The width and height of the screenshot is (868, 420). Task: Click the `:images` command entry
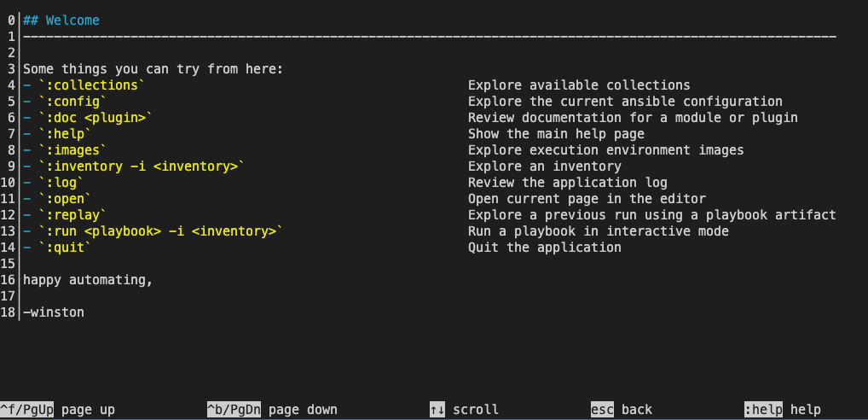coord(72,150)
